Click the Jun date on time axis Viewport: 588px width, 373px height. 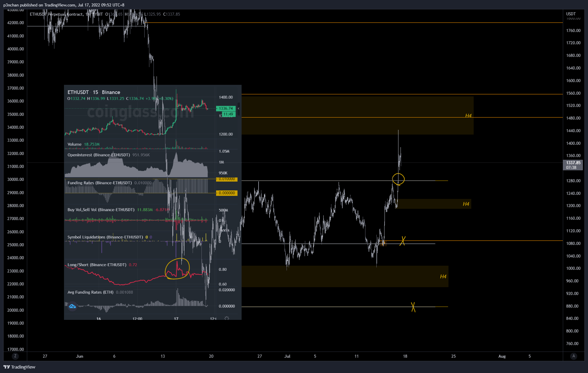[80, 356]
